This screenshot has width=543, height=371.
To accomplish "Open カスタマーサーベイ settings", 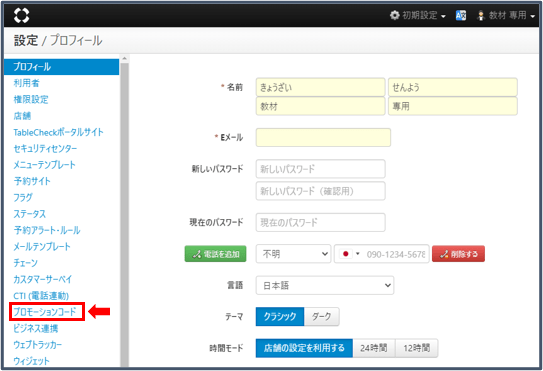I will click(43, 279).
